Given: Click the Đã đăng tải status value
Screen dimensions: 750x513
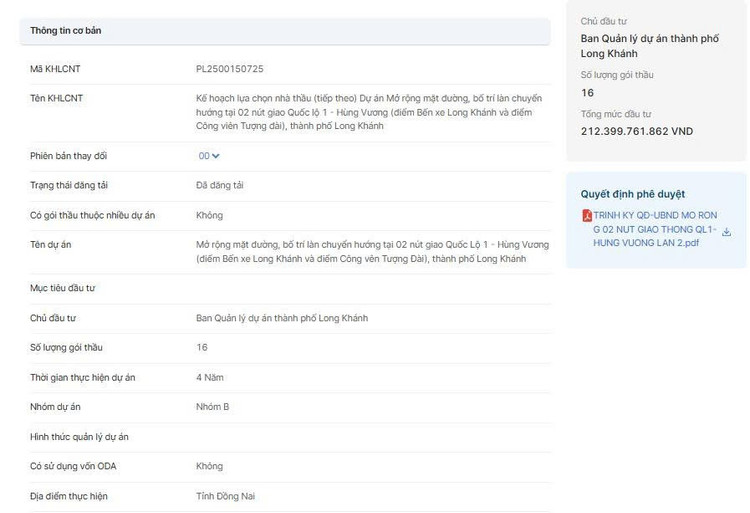Looking at the screenshot, I should tap(220, 186).
